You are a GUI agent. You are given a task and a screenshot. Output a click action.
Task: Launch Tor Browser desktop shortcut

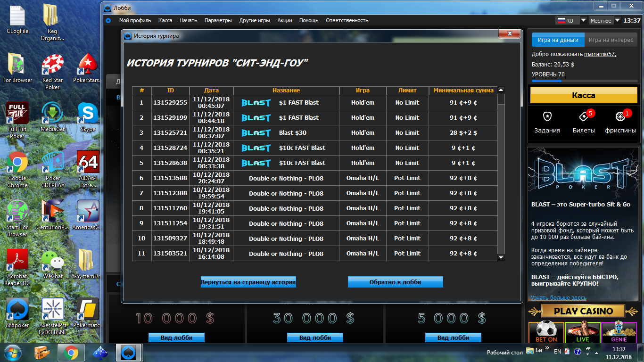tap(17, 68)
